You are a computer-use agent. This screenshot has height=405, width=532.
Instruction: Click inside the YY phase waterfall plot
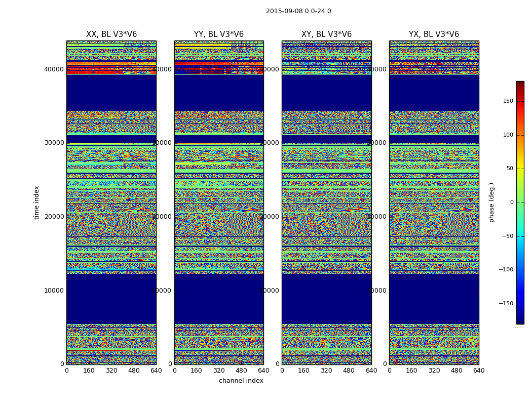point(219,202)
